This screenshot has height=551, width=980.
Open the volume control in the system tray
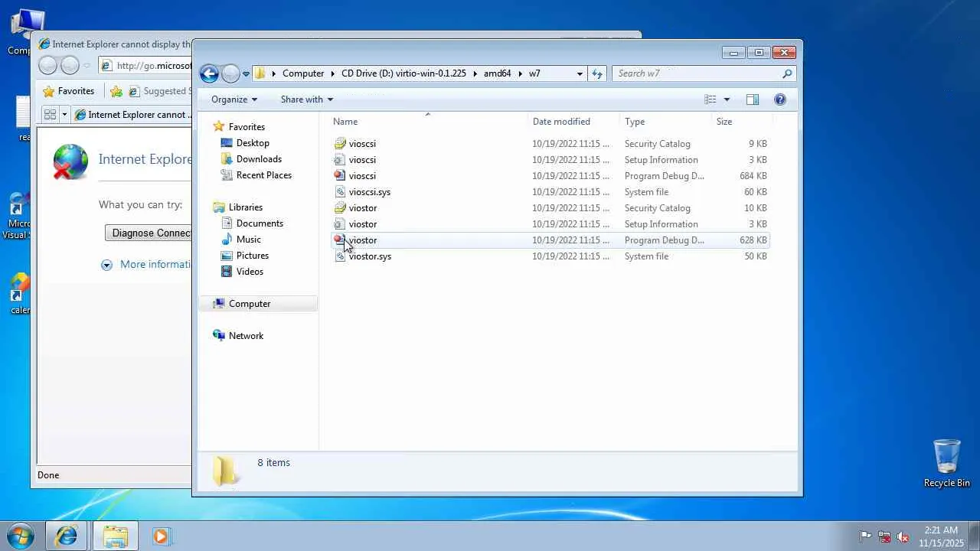coord(903,536)
